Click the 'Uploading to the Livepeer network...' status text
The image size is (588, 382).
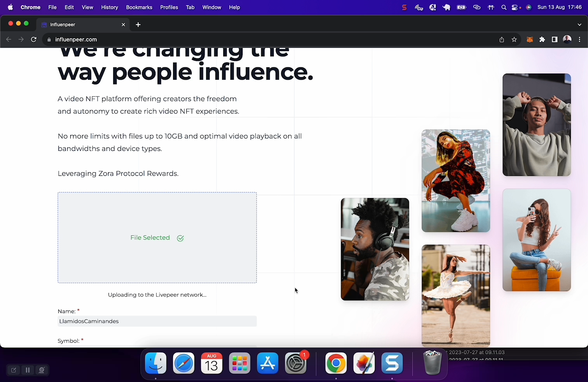[157, 295]
